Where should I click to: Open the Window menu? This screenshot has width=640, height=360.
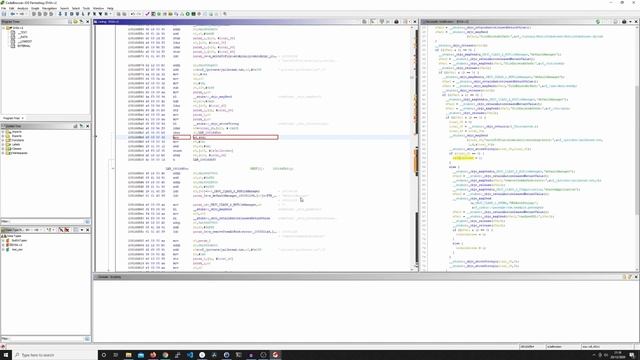point(98,8)
